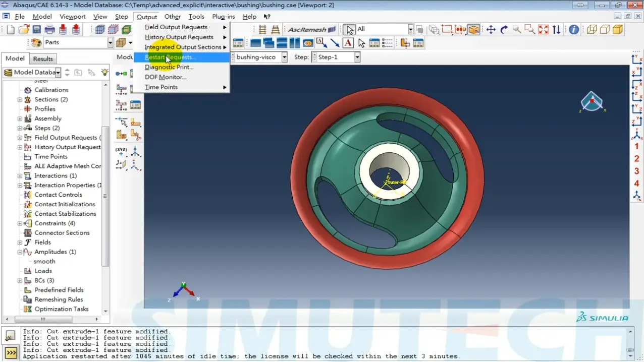Expand the Sections (2) tree node
Viewport: 644px width, 362px height.
tap(20, 100)
